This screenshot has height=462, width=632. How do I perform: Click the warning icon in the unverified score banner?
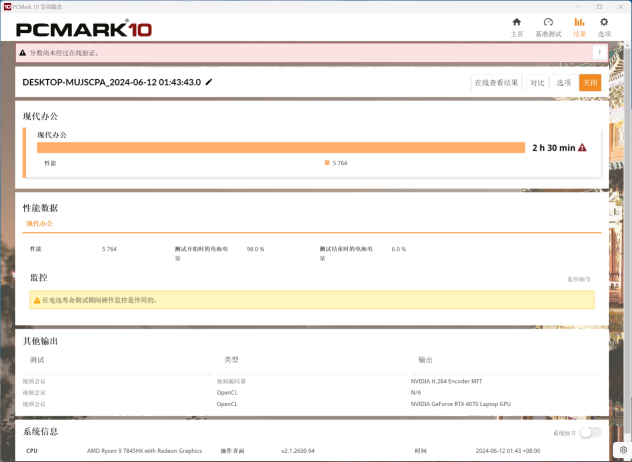tap(23, 53)
